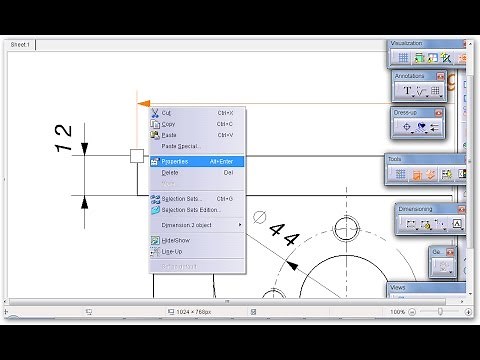Click the plus zoom-in icon in status bar
This screenshot has width=480, height=360.
(468, 312)
